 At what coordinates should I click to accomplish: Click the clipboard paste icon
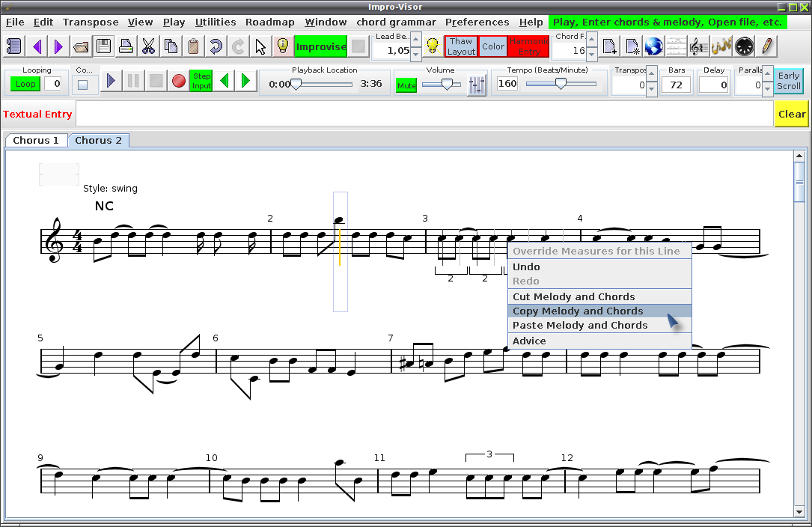(x=193, y=46)
